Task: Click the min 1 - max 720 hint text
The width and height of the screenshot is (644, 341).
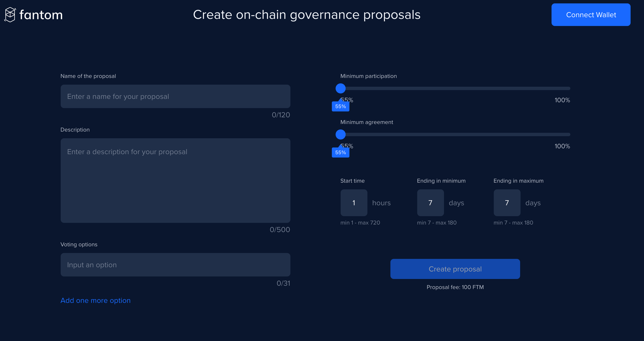Action: coord(360,222)
